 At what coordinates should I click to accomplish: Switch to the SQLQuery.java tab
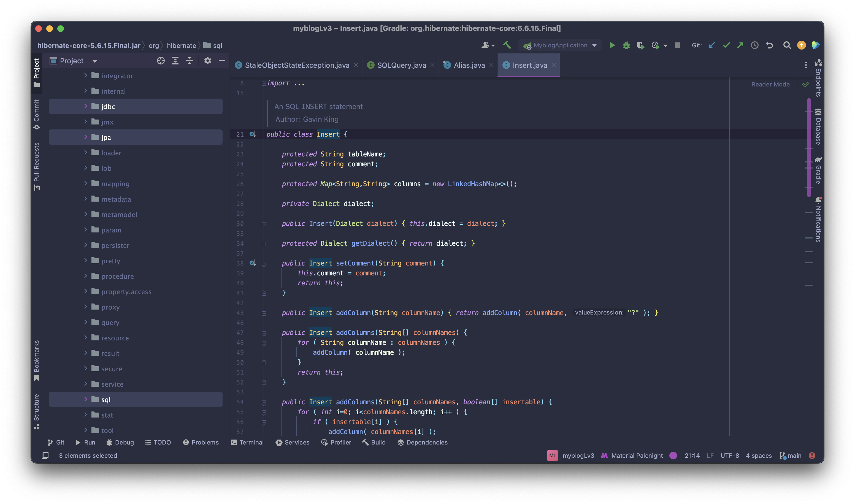pyautogui.click(x=401, y=65)
